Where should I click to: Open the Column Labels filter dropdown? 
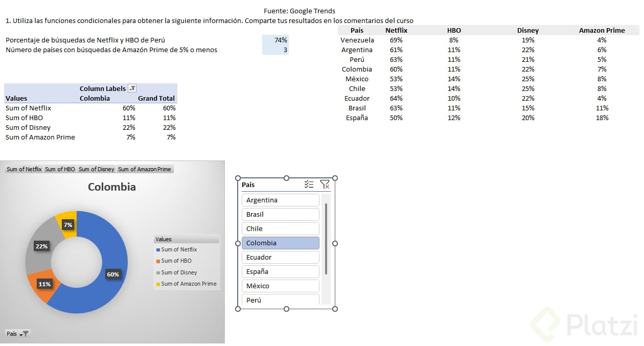tap(132, 88)
